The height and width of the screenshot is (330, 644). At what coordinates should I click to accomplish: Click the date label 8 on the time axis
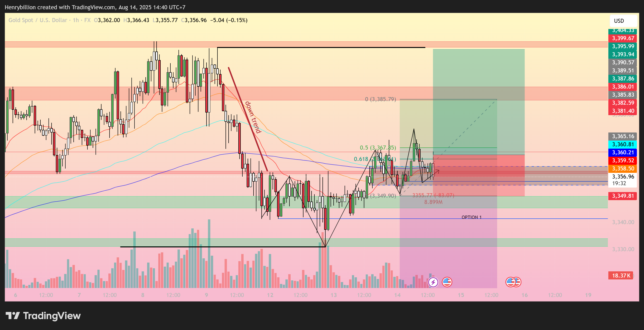(x=143, y=295)
